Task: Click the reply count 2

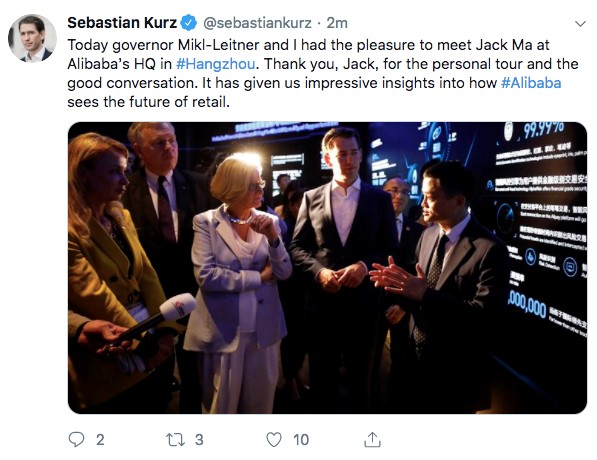Action: [x=100, y=440]
